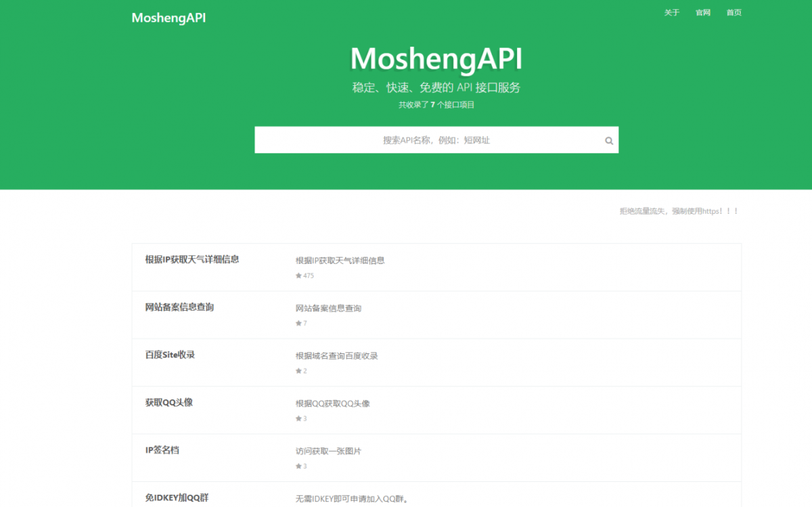Select 首页 in top navigation

point(734,12)
